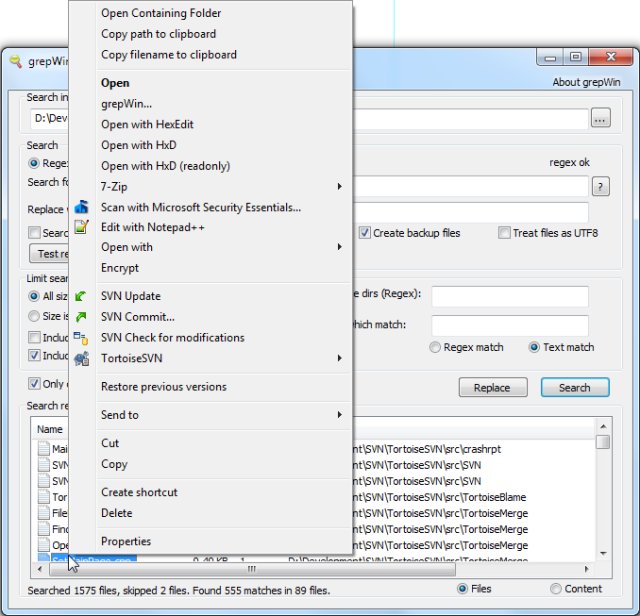Click file icon of the Tor… result row
The image size is (640, 616).
(x=44, y=497)
